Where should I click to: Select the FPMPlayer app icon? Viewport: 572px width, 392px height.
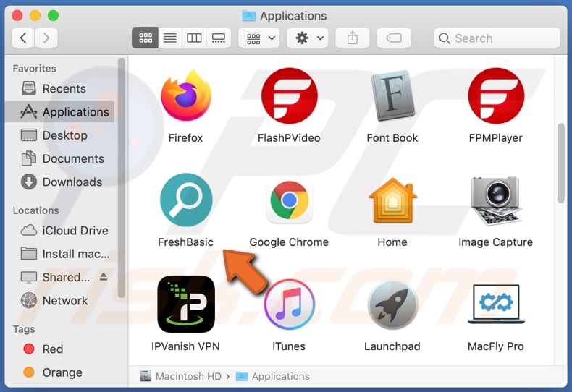496,95
